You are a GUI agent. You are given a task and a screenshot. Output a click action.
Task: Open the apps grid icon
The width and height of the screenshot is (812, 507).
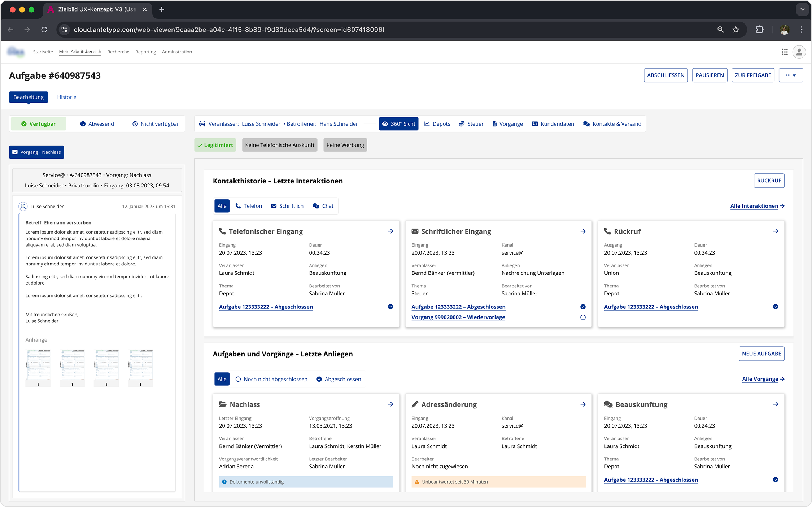coord(785,52)
